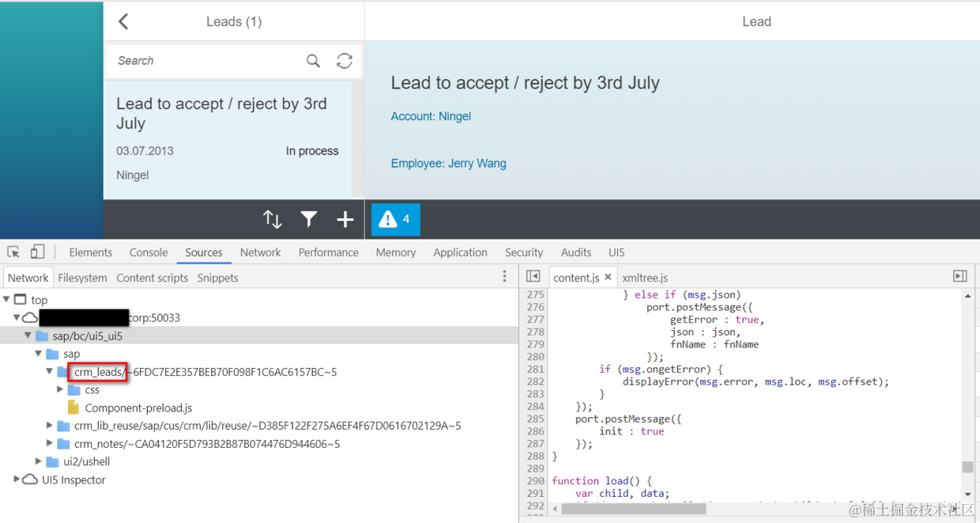Open the sort options icon

273,220
